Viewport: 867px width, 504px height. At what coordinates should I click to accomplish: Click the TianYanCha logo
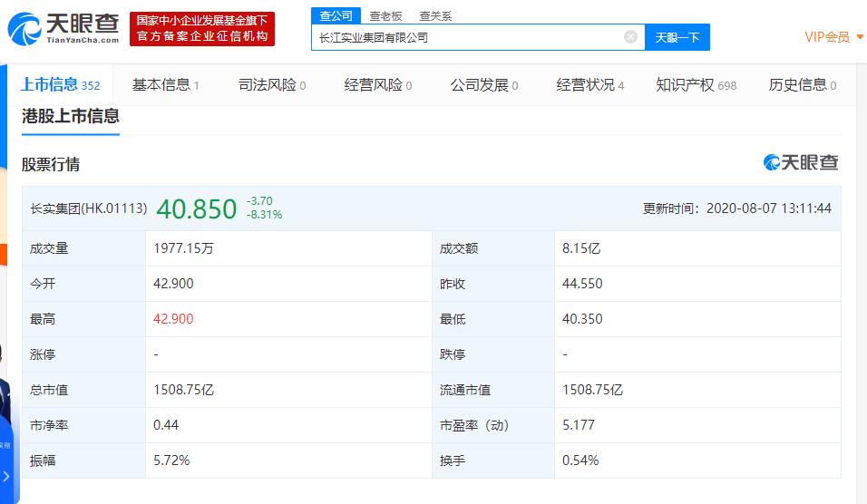[63, 29]
